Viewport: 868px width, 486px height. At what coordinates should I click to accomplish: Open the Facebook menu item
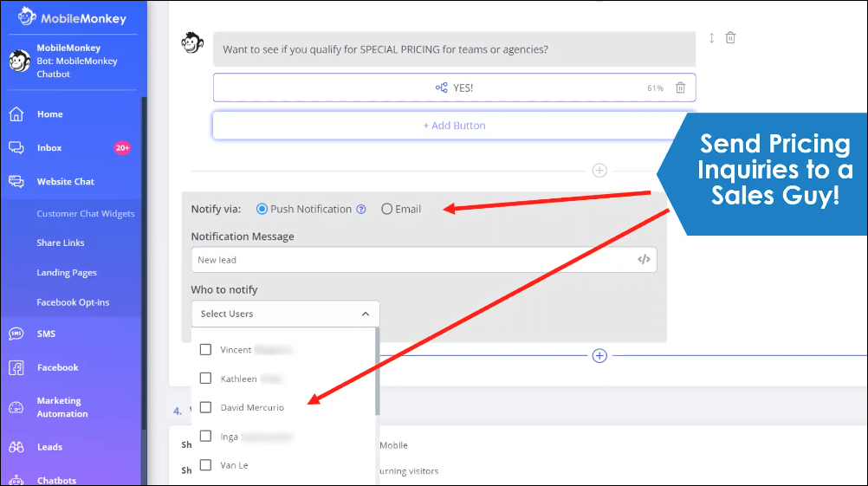[57, 367]
